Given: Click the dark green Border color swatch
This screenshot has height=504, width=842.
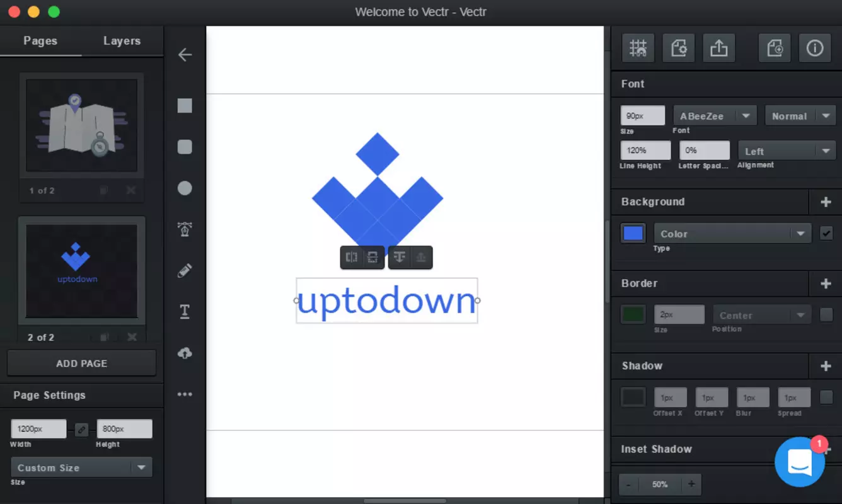Looking at the screenshot, I should [x=633, y=314].
